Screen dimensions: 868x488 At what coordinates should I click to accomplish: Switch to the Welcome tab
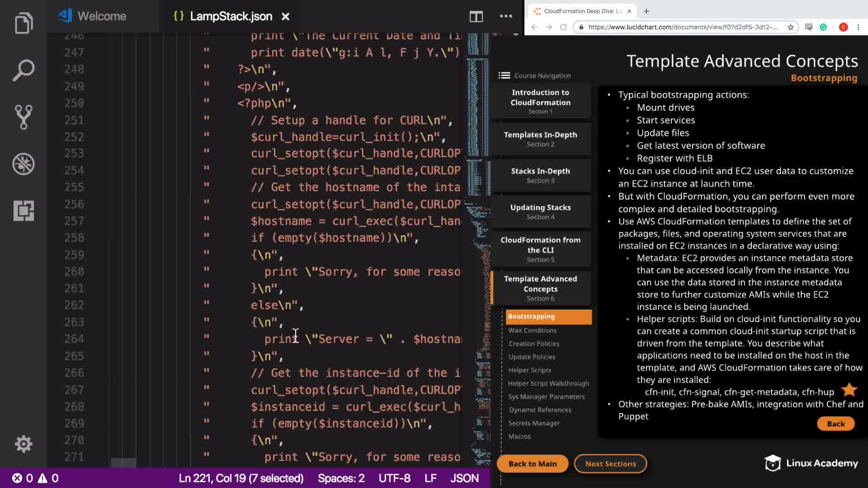pos(101,16)
